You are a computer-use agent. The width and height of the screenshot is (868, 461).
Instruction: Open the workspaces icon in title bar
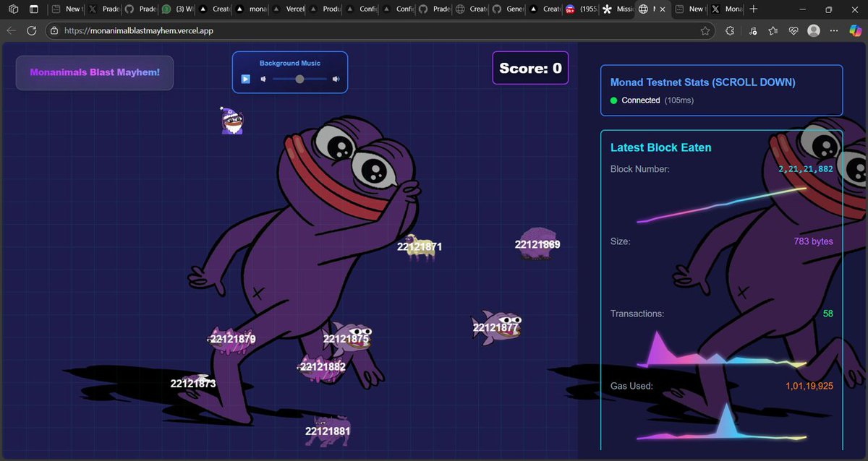[x=13, y=9]
